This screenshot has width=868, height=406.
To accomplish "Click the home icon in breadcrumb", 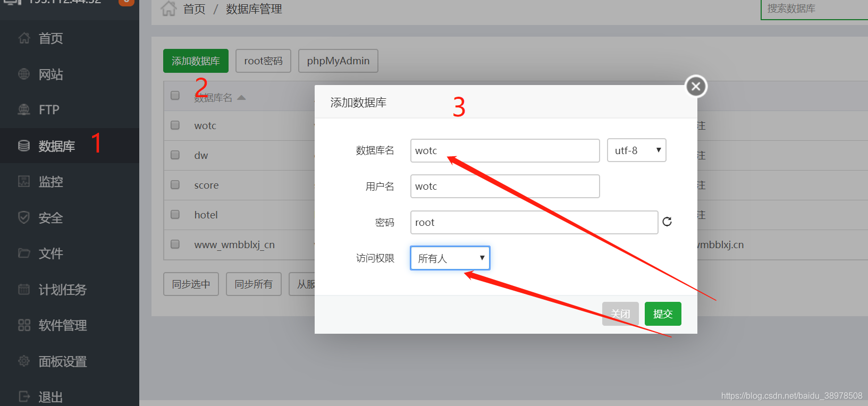I will pyautogui.click(x=168, y=9).
